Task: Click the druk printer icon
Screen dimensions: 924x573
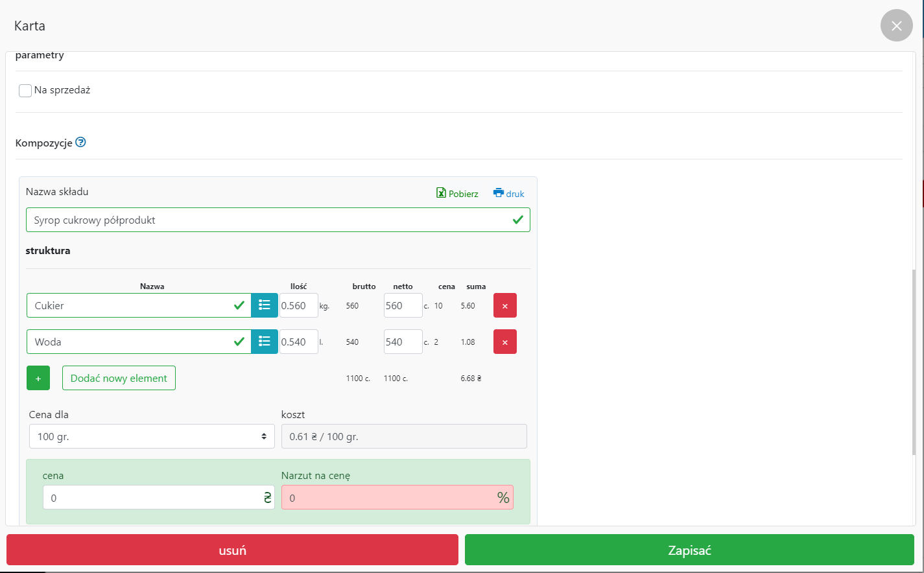Action: pos(498,193)
